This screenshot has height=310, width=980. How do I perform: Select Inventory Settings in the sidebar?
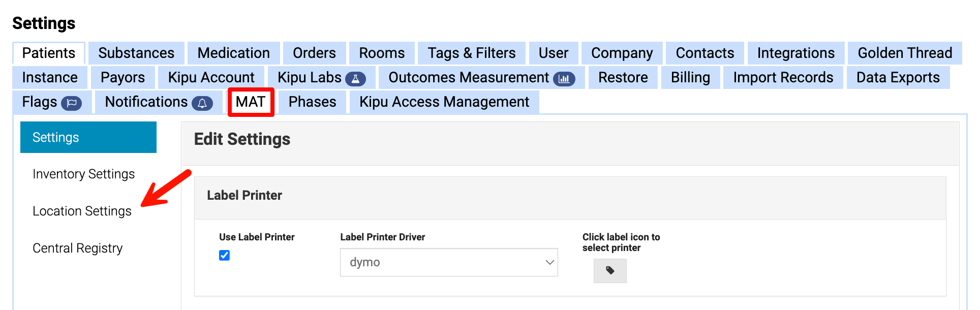point(83,174)
